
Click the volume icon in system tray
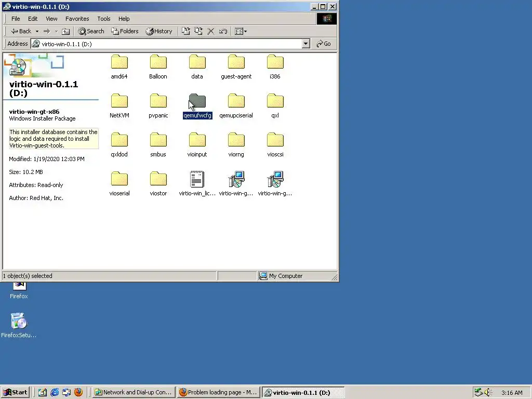pos(488,392)
